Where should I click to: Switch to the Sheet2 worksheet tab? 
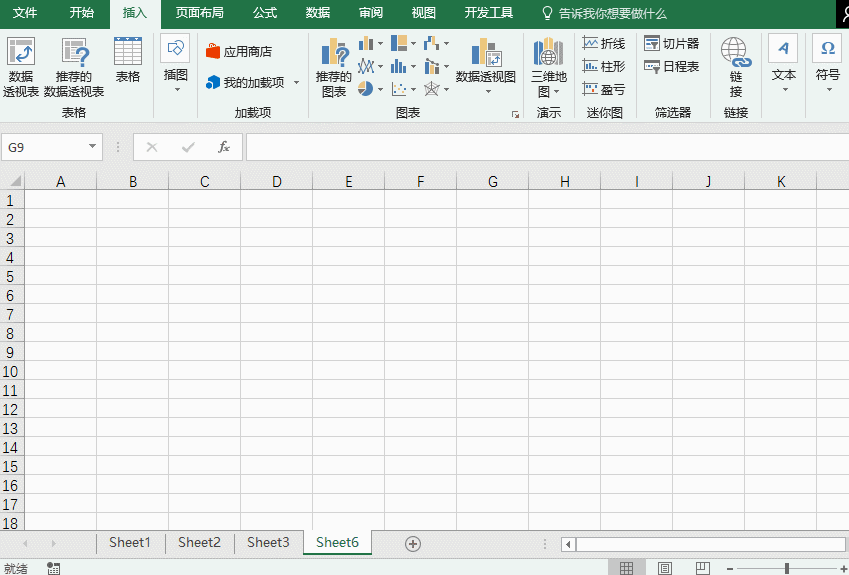point(199,542)
